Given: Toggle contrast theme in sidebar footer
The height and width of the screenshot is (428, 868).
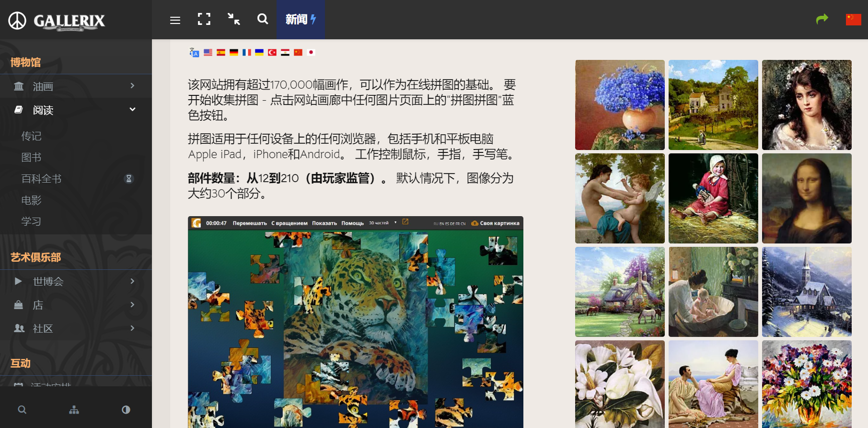Looking at the screenshot, I should click(x=126, y=410).
